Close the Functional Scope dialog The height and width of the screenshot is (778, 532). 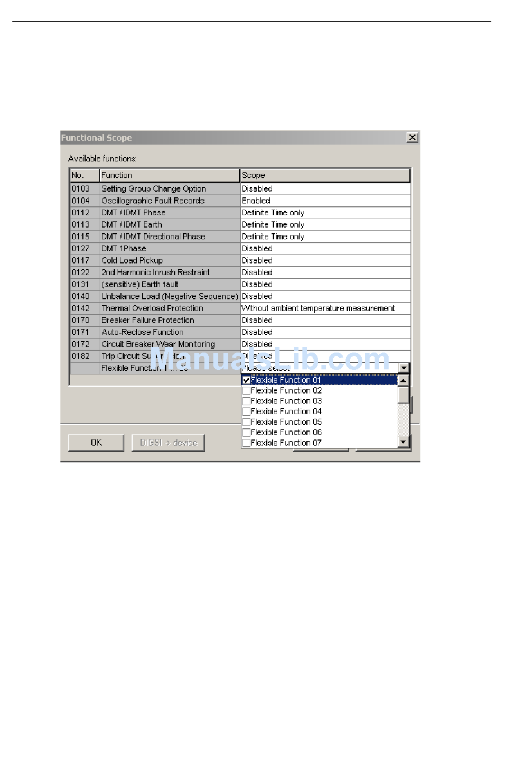(x=412, y=137)
